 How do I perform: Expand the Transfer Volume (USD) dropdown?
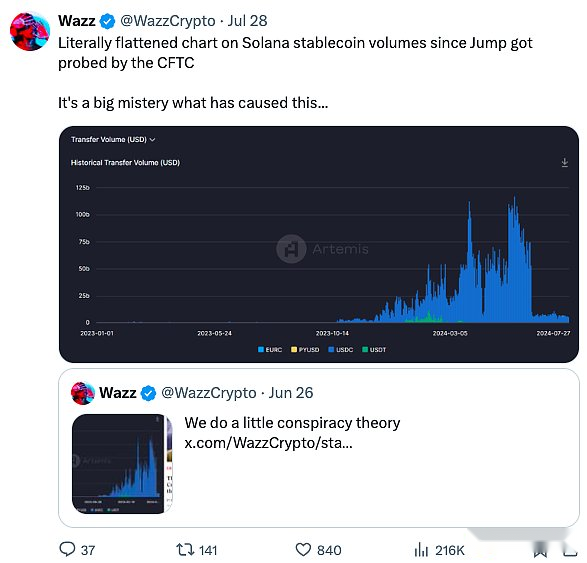[x=113, y=139]
